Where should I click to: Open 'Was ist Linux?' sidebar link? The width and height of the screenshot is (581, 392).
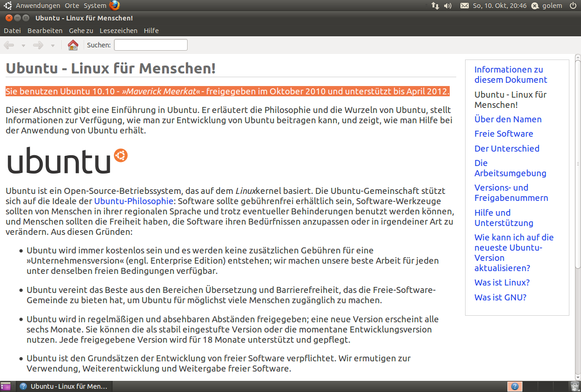[502, 282]
